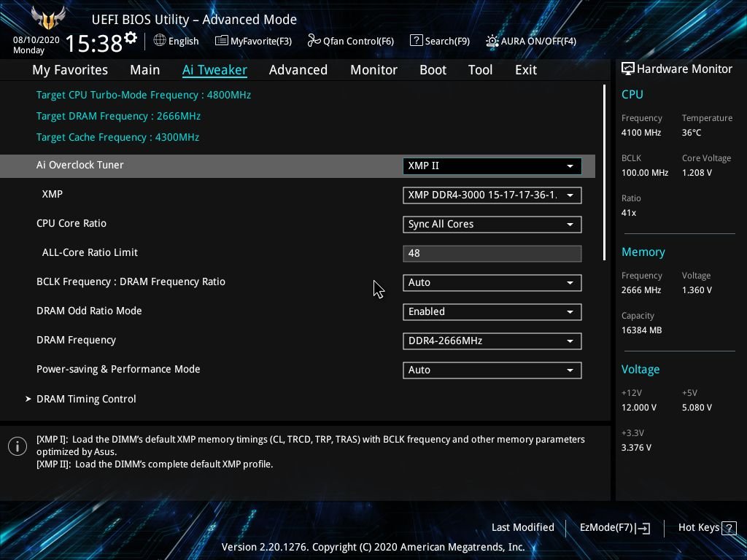Image resolution: width=747 pixels, height=560 pixels.
Task: Click +3.3V reading 3.376 V
Action: click(x=636, y=448)
